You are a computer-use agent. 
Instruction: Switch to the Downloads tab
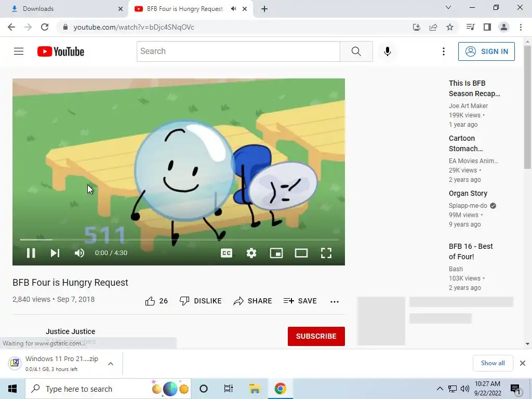64,9
